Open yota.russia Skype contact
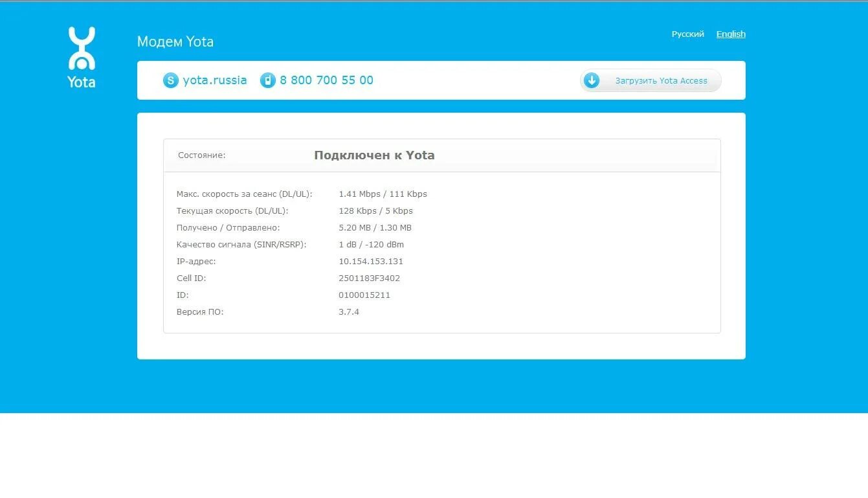Viewport: 868px width, 498px height. click(x=215, y=80)
